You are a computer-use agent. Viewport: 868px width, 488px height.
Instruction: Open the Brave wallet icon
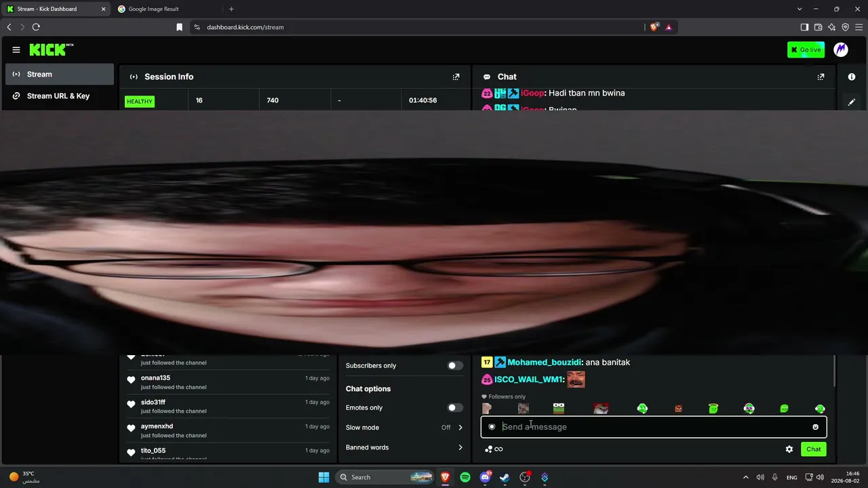[818, 27]
